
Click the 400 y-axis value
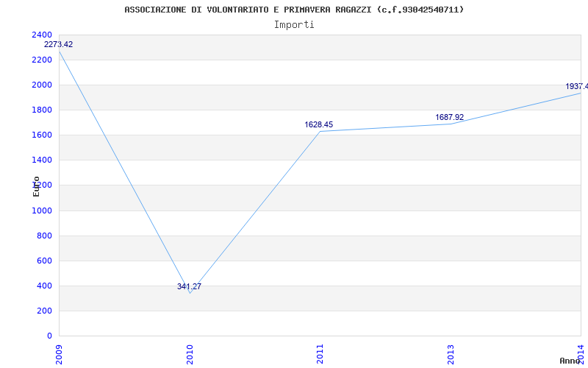[45, 286]
